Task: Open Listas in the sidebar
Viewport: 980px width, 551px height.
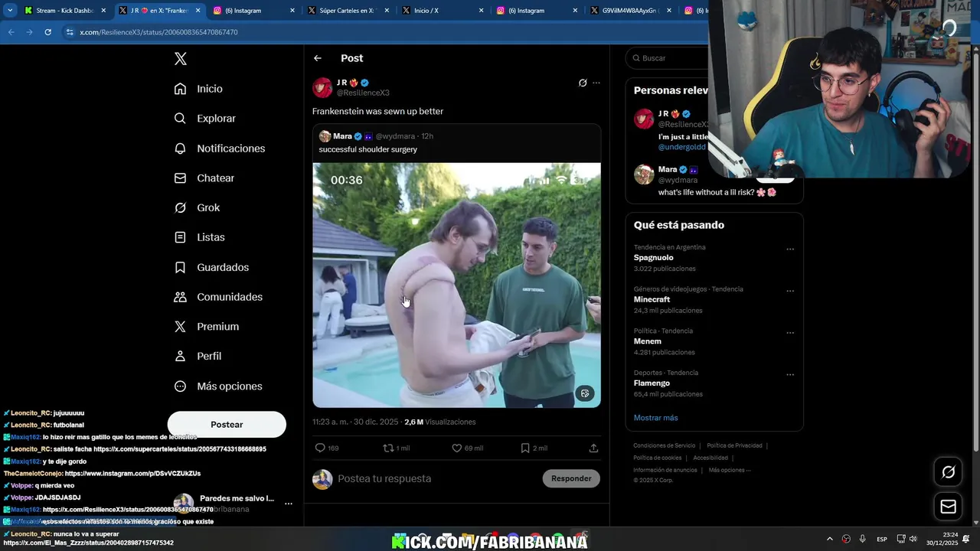Action: click(199, 237)
